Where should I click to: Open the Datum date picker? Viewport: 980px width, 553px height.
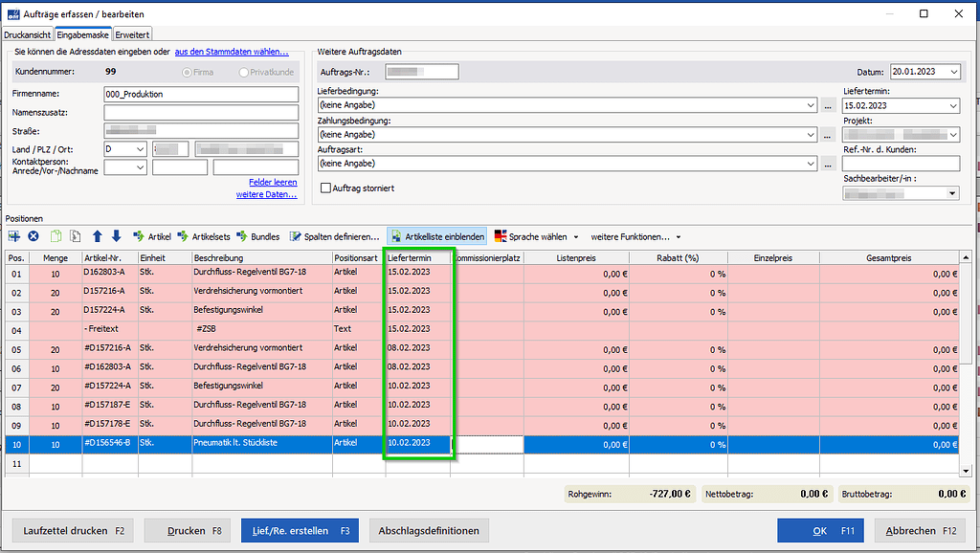pos(954,72)
